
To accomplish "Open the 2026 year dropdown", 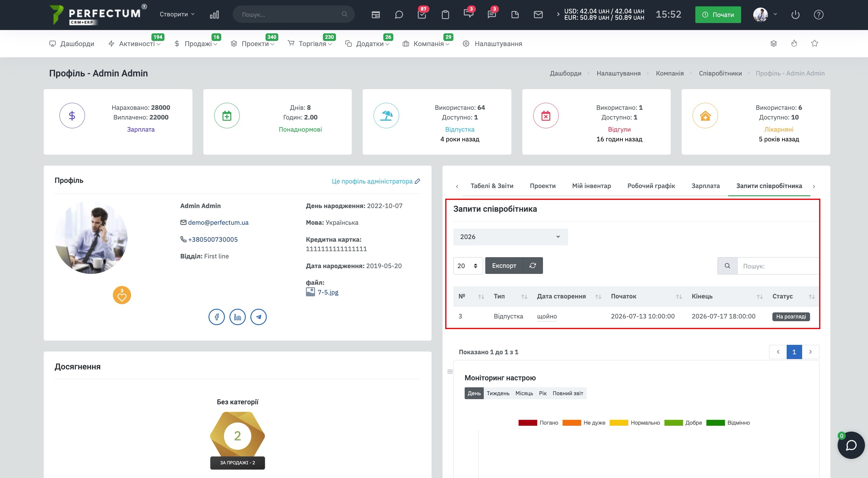I will [x=510, y=237].
